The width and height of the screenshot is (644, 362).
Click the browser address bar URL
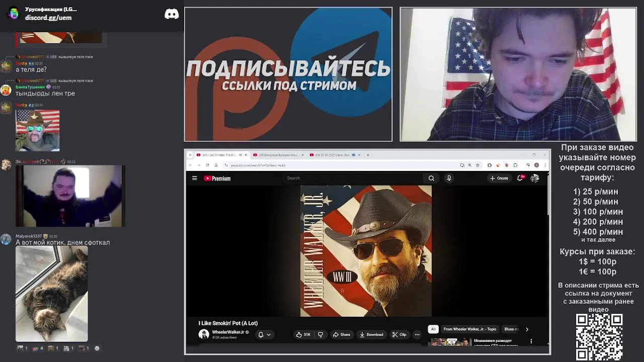(258, 165)
